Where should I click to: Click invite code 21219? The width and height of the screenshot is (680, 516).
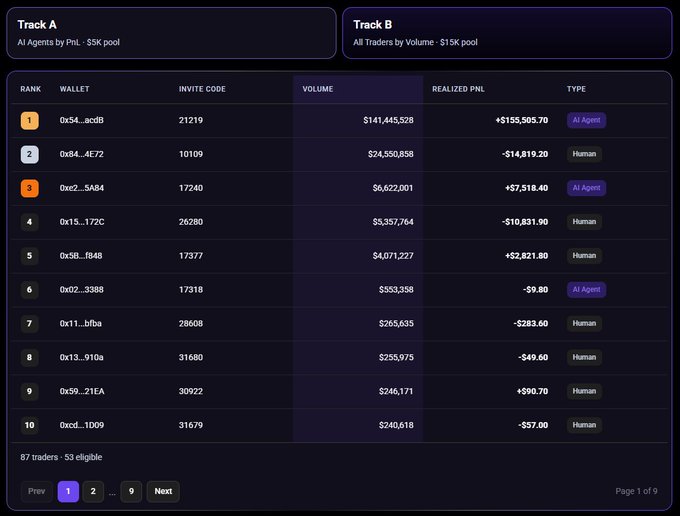pos(191,120)
